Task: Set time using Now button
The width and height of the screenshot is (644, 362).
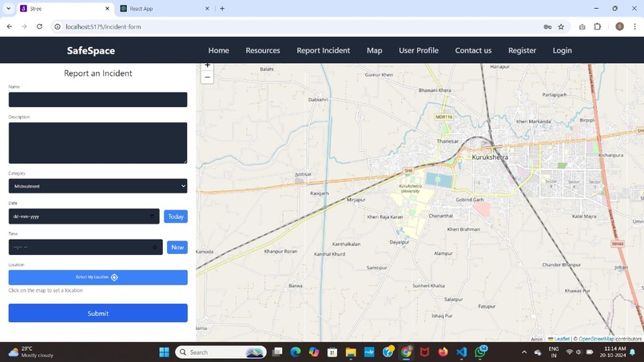Action: (x=177, y=248)
